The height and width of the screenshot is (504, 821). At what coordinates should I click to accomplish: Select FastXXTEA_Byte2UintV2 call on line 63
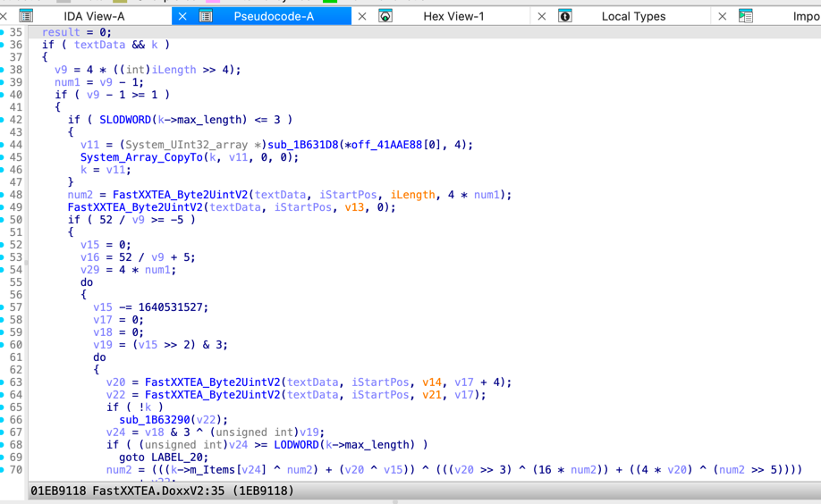[x=213, y=382]
